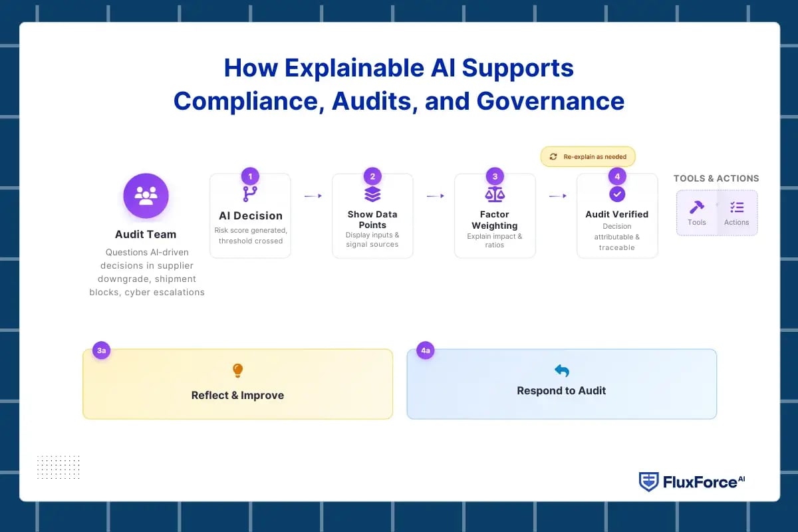Click the Respond to Audit reply arrow icon
The height and width of the screenshot is (532, 798).
point(561,370)
